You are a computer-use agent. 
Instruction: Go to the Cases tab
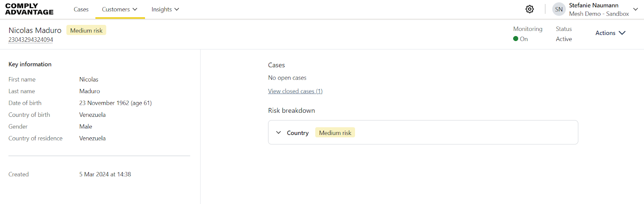point(81,9)
